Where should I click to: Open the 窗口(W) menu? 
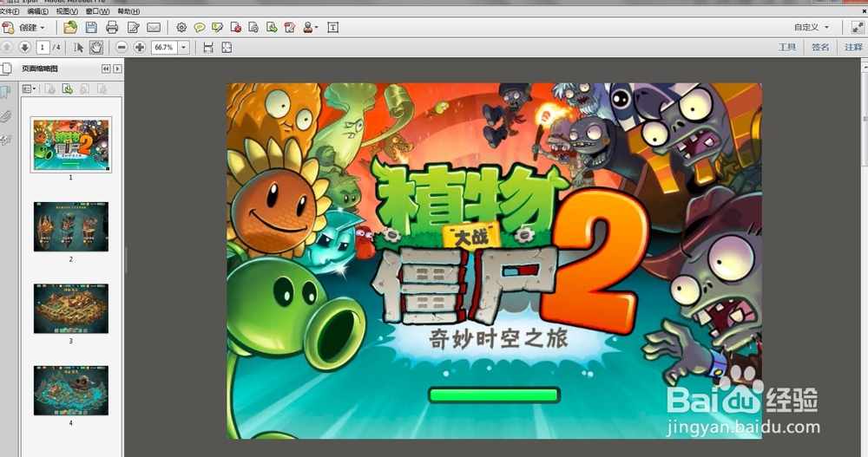[x=97, y=11]
